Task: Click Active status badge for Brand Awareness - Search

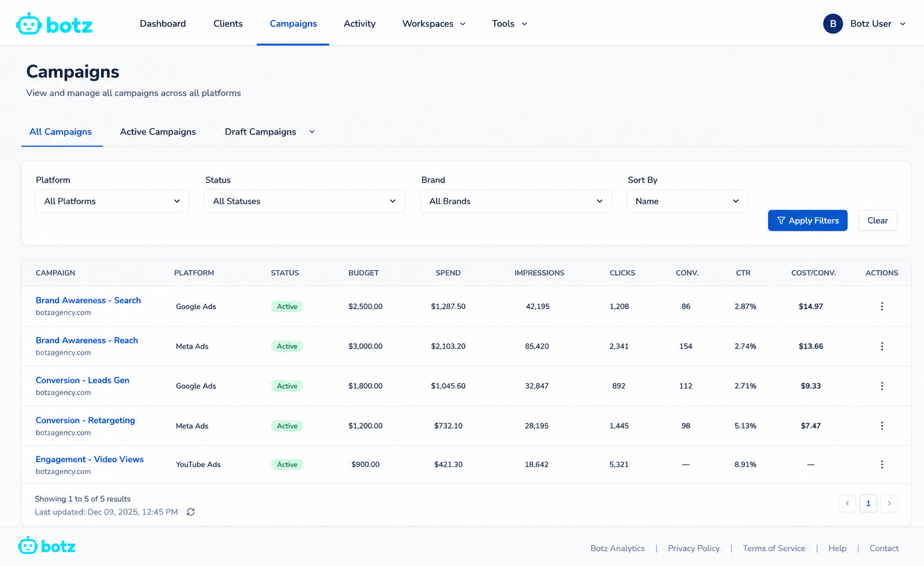Action: 287,307
